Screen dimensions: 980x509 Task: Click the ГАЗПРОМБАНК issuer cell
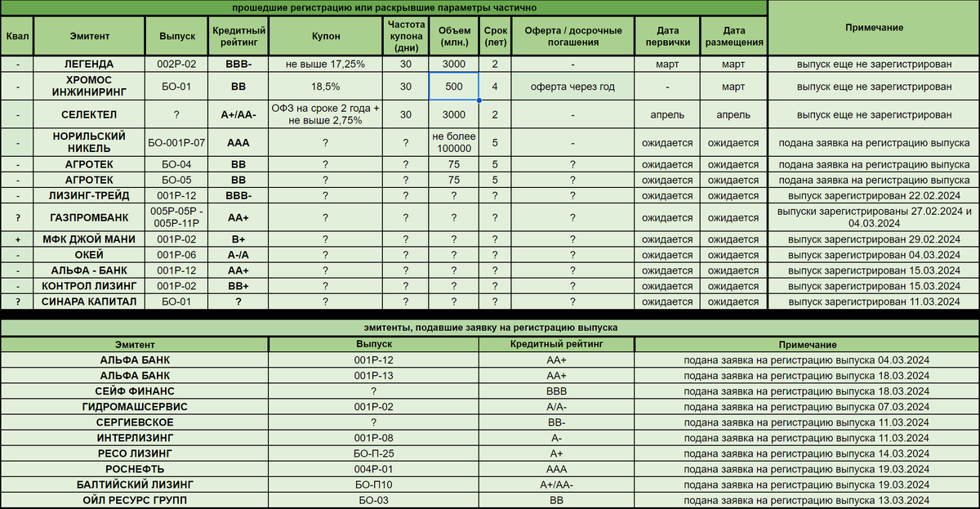(x=88, y=217)
